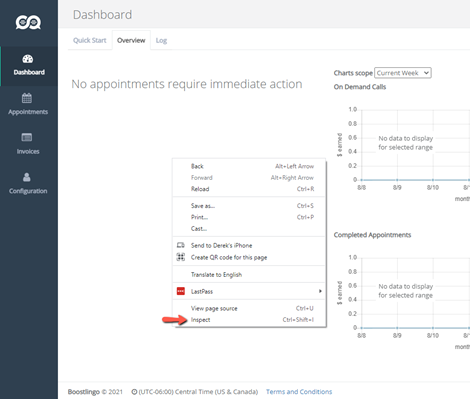Switch to the Quick Start tab
The height and width of the screenshot is (399, 470).
pyautogui.click(x=90, y=40)
